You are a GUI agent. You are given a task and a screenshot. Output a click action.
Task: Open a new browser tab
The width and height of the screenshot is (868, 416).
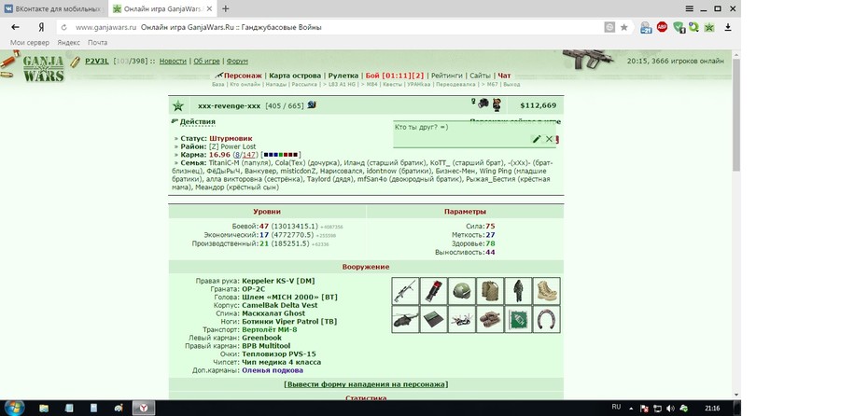226,8
